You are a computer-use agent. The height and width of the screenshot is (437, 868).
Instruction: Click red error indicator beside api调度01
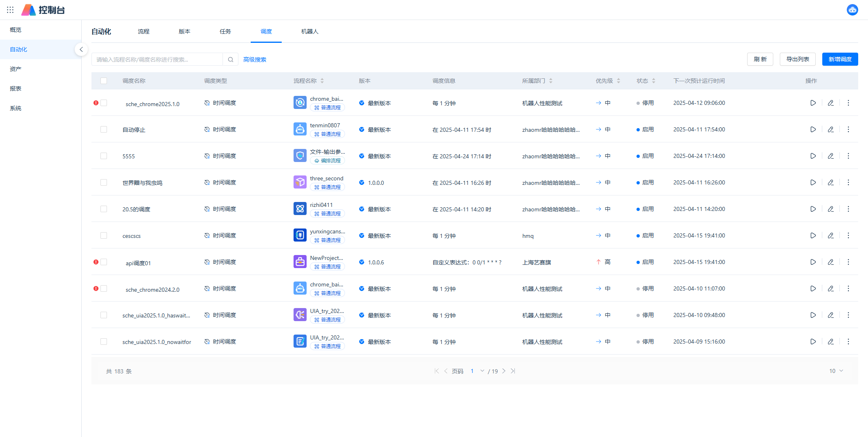coord(96,262)
